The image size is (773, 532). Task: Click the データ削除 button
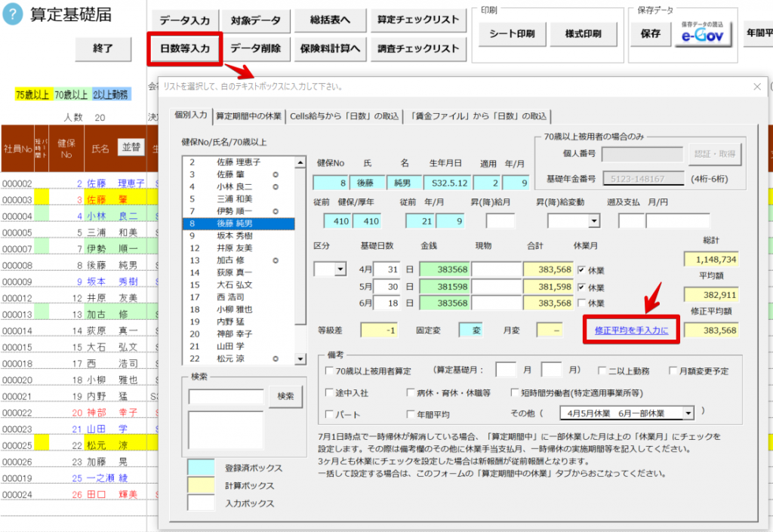(x=256, y=49)
